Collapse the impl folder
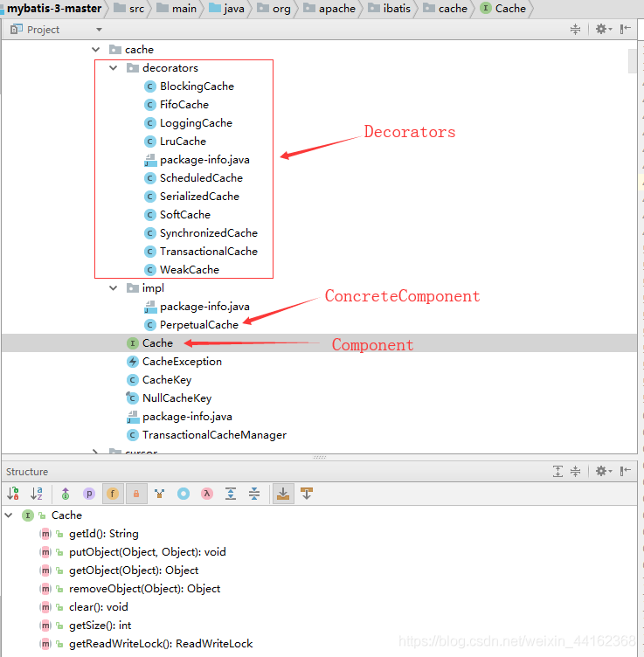This screenshot has height=657, width=644. pyautogui.click(x=113, y=287)
